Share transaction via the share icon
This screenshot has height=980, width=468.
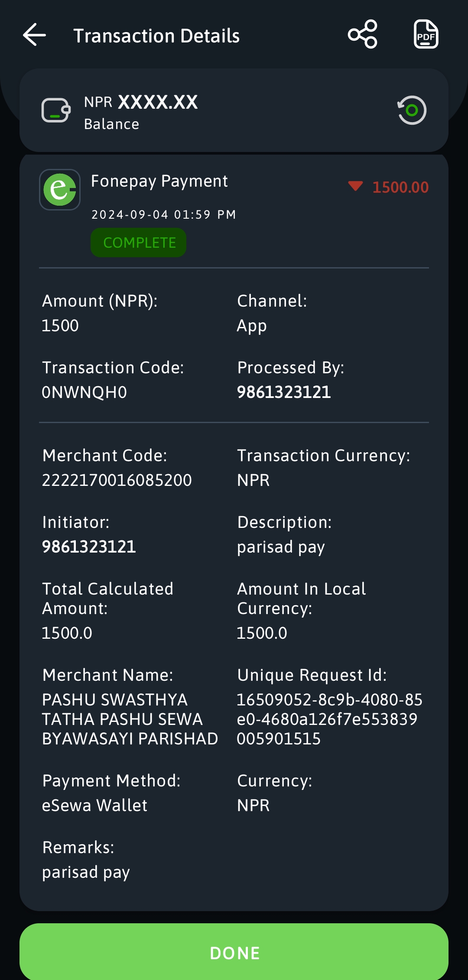(x=363, y=34)
